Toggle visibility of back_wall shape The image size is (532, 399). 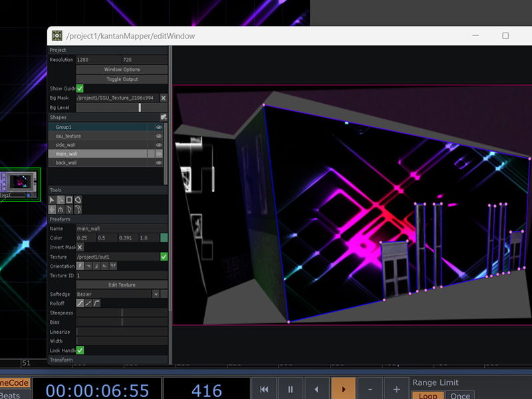click(x=159, y=162)
